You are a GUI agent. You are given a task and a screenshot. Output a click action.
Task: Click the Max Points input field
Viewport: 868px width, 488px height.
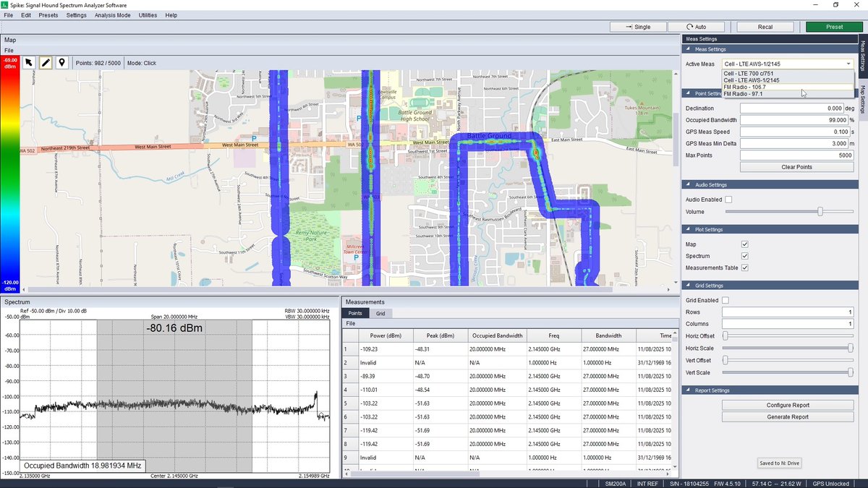(x=797, y=155)
